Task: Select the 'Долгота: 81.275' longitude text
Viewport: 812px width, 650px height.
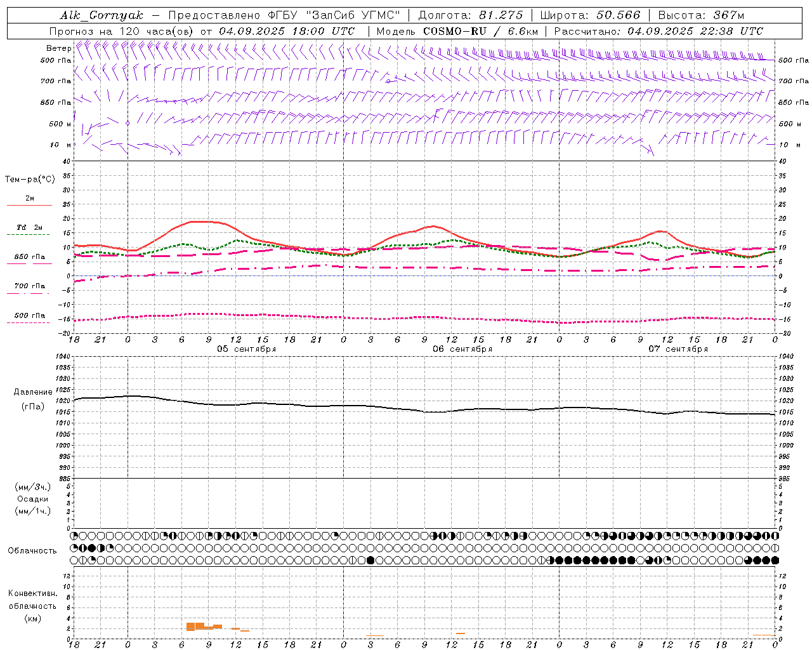Action: [471, 15]
